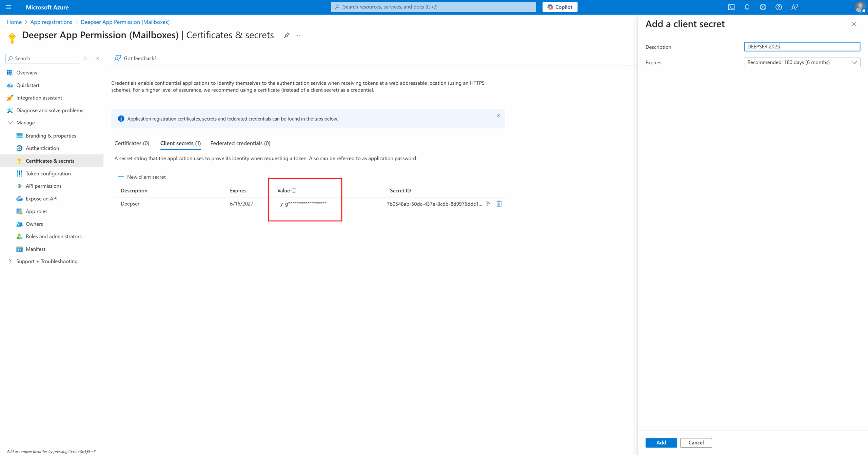Open Copilot from the top bar
Screen dimensions: 868x455
[560, 7]
